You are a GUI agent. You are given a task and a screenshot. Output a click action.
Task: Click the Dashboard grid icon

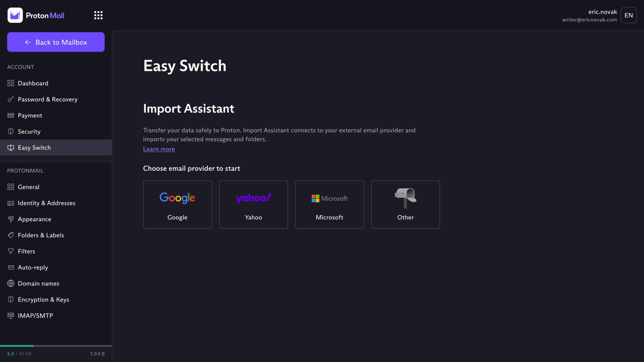pyautogui.click(x=11, y=83)
